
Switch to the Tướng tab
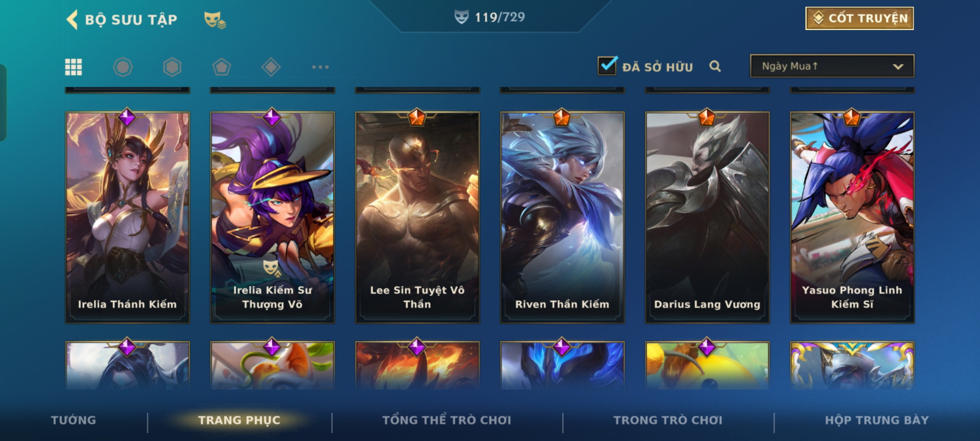73,420
